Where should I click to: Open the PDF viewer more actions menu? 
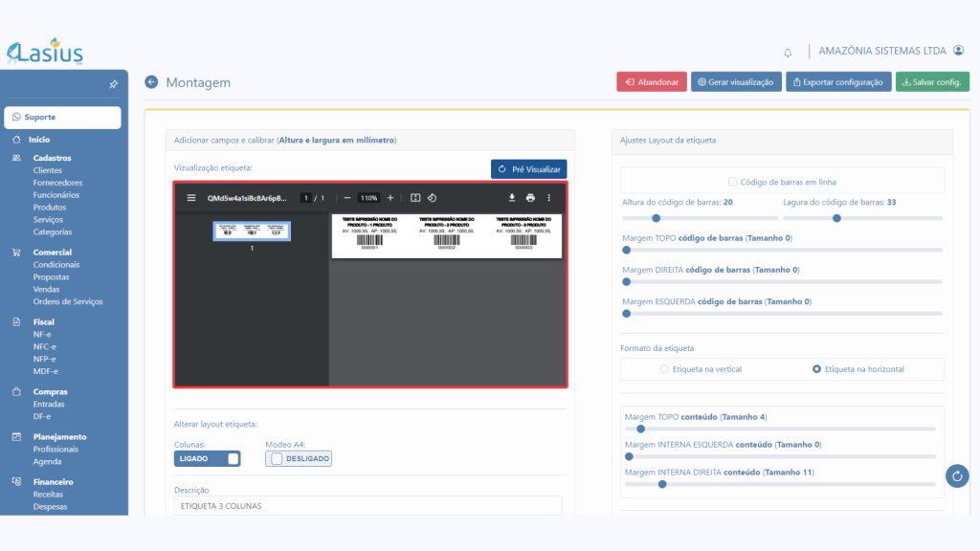pos(548,198)
